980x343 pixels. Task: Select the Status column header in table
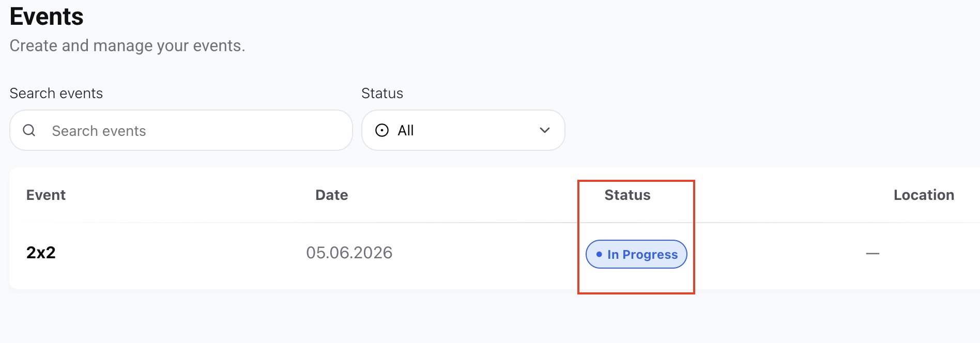[x=627, y=195]
